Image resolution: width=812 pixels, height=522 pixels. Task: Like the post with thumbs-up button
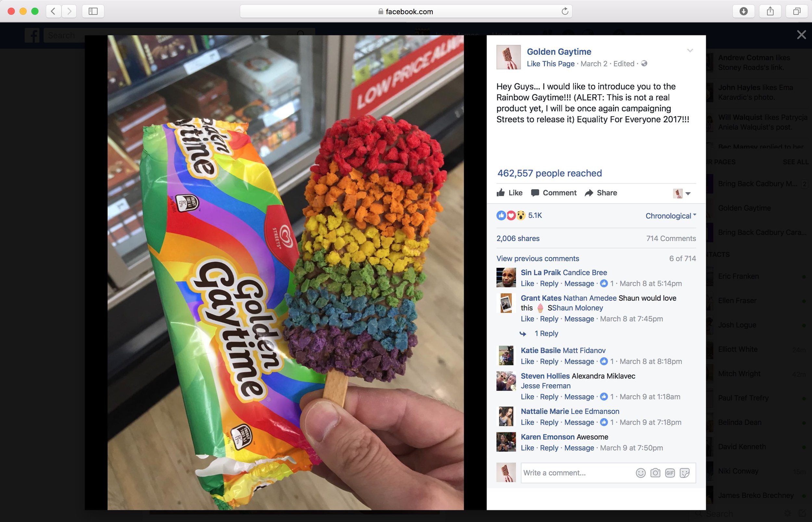509,193
